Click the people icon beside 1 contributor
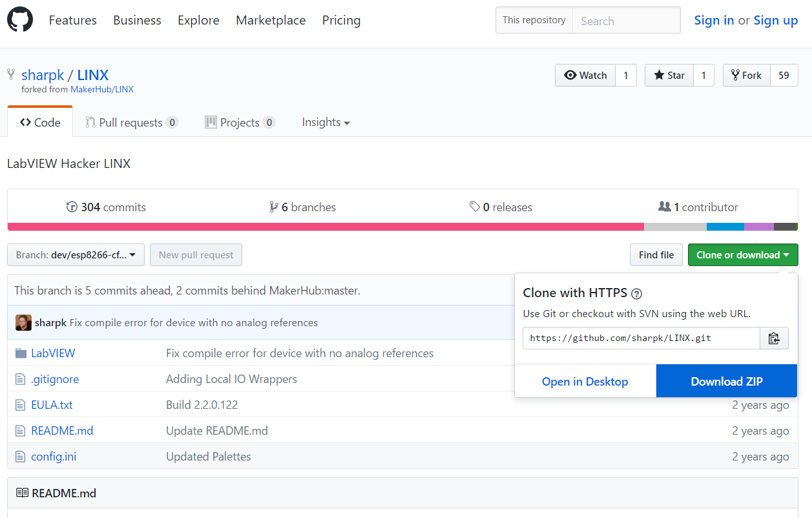Viewport: 812px width, 518px height. point(664,207)
